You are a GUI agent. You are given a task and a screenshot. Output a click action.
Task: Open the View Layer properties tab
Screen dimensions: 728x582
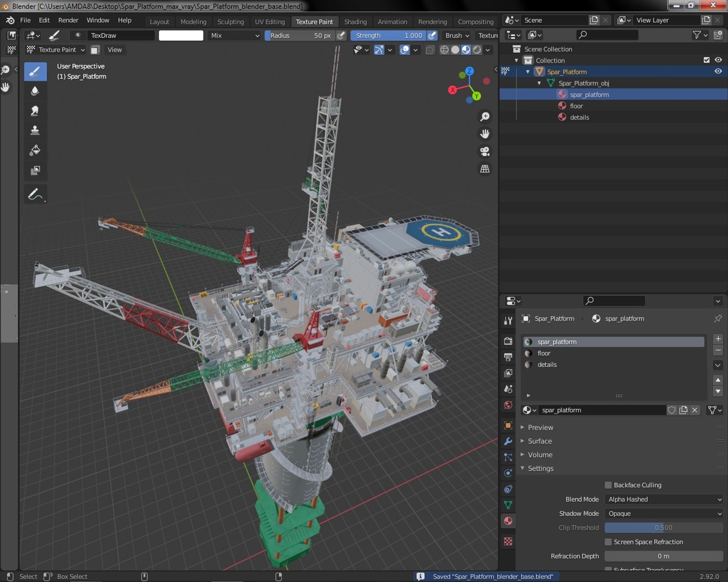pyautogui.click(x=508, y=373)
